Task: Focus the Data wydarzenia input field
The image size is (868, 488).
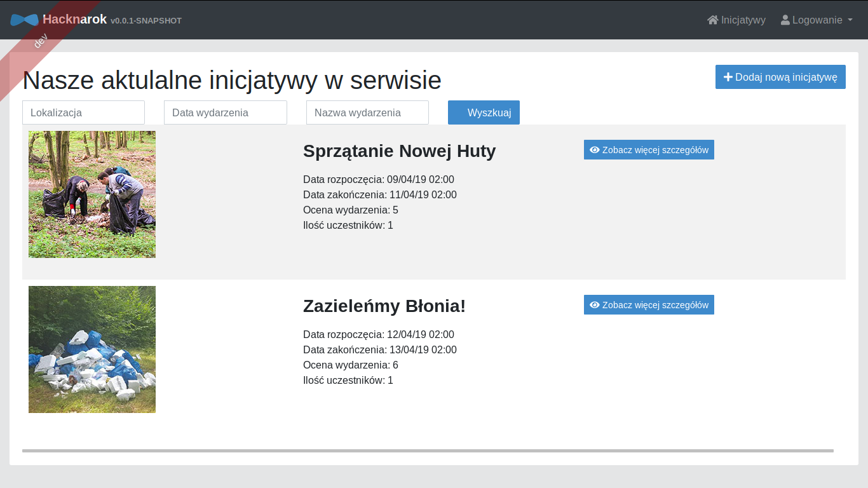Action: click(x=226, y=112)
